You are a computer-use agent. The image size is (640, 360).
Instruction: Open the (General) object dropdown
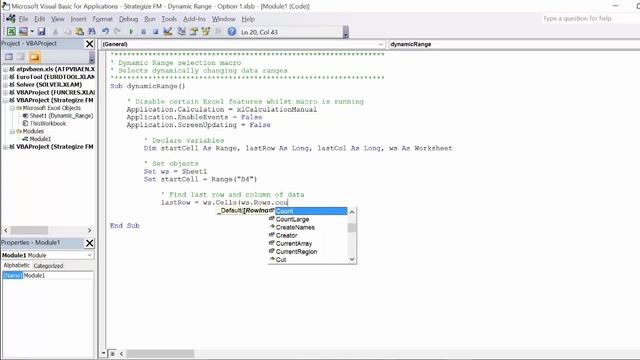(x=380, y=44)
